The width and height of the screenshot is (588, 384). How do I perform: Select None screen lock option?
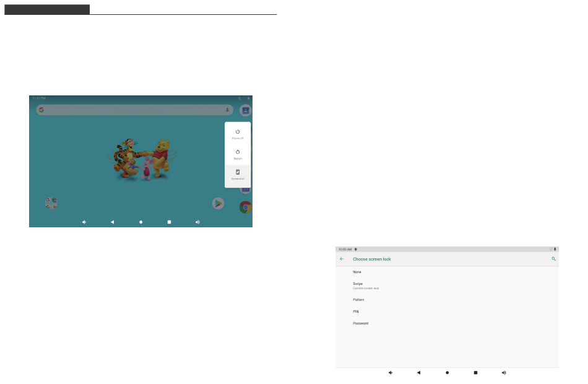coord(447,272)
